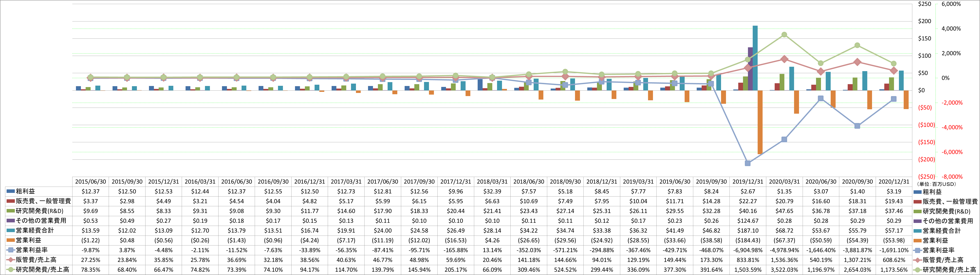Select the 608.62% SG&A ratio cell
This screenshot has width=980, height=275.
[894, 260]
